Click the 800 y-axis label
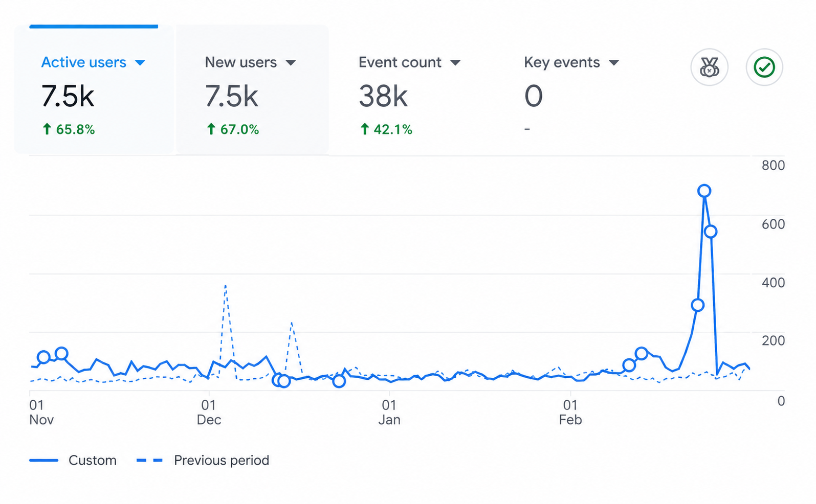Image resolution: width=816 pixels, height=504 pixels. (x=773, y=166)
